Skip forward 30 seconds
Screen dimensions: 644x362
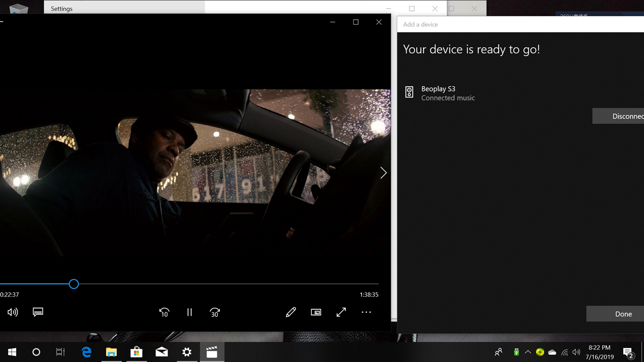[215, 312]
